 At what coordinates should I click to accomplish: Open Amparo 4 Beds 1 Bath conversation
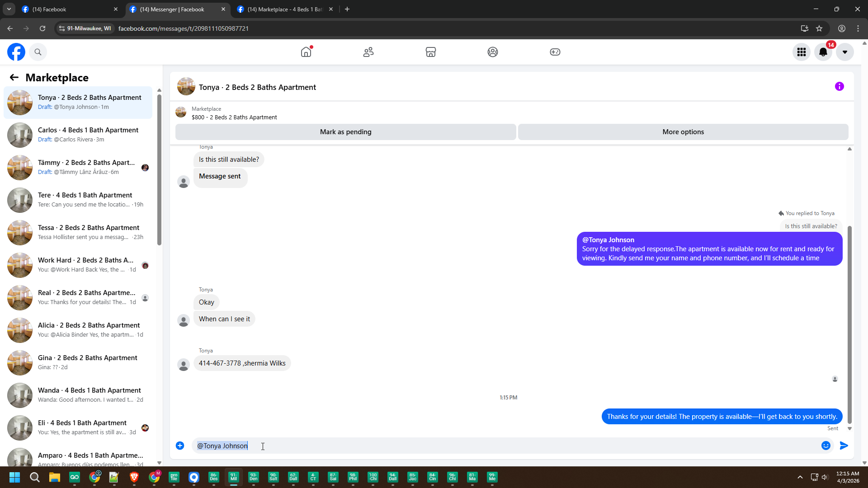pos(78,456)
